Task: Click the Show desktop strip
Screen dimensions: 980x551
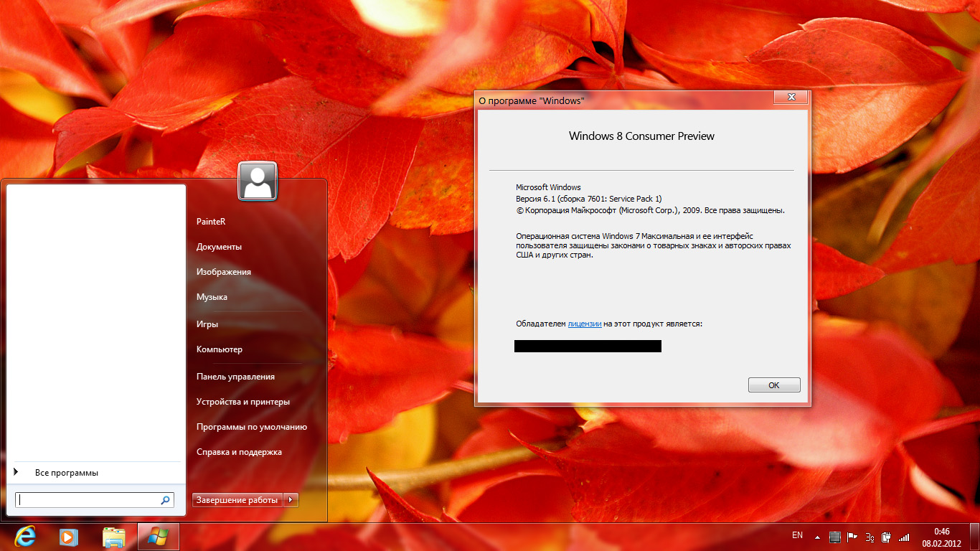Action: (974, 537)
